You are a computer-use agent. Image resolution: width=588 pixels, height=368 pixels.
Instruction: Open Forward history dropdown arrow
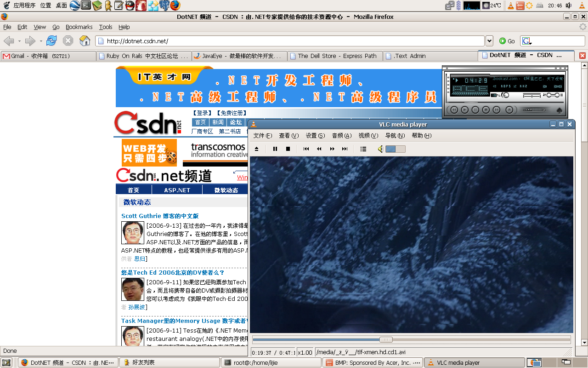[x=41, y=41]
